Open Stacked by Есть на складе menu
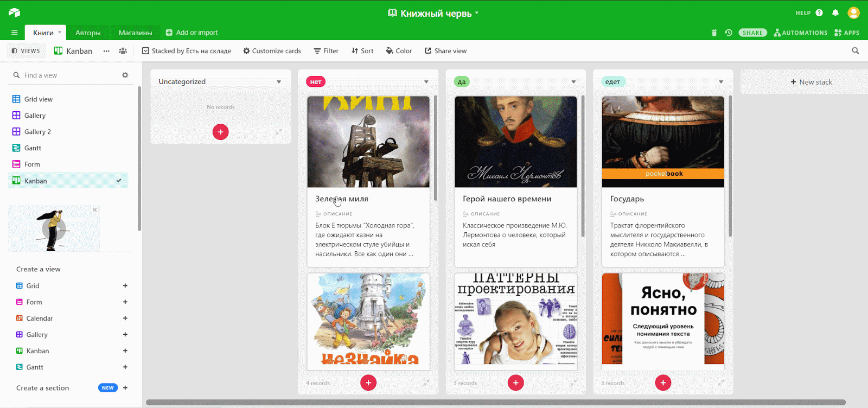 pos(187,51)
